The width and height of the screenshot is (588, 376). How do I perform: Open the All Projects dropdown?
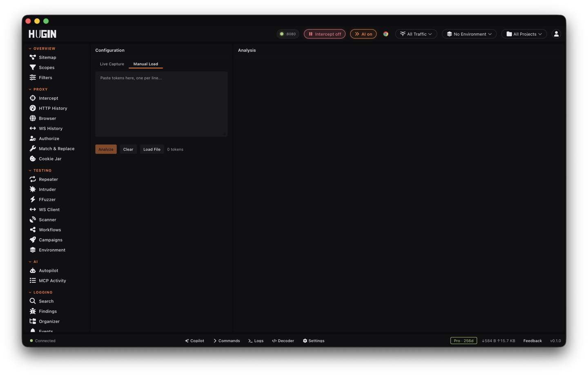[524, 34]
